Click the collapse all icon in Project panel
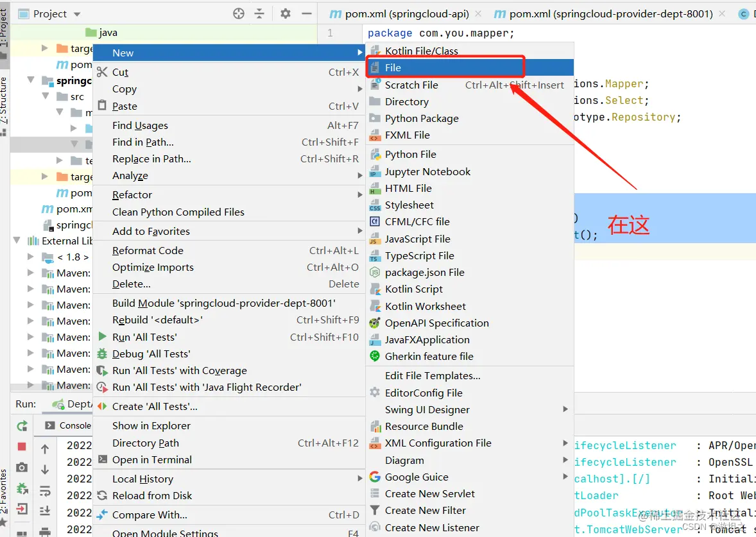The width and height of the screenshot is (756, 537). point(259,13)
